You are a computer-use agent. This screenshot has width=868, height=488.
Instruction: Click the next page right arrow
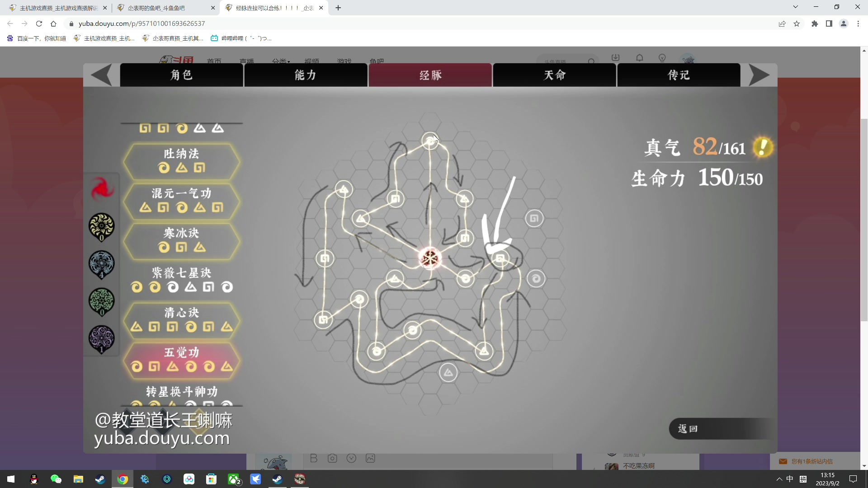coord(759,75)
